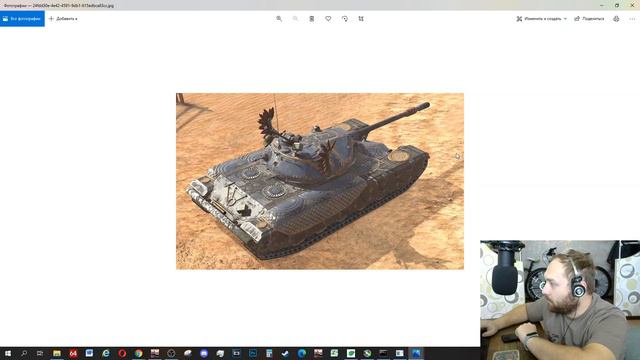Open the Windows Start menu
This screenshot has width=640, height=360.
coord(8,353)
